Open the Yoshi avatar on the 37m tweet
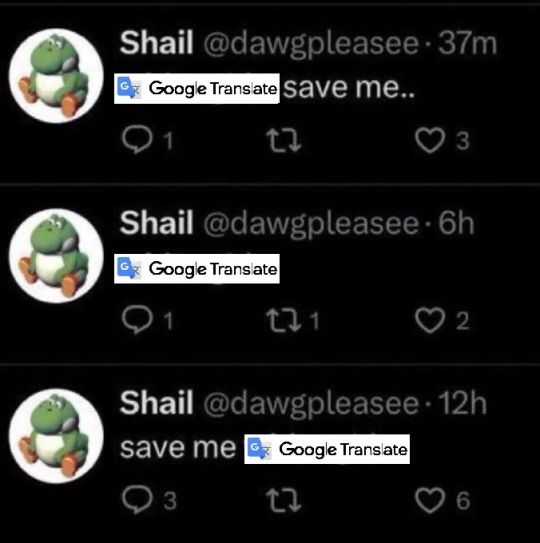 pyautogui.click(x=56, y=75)
